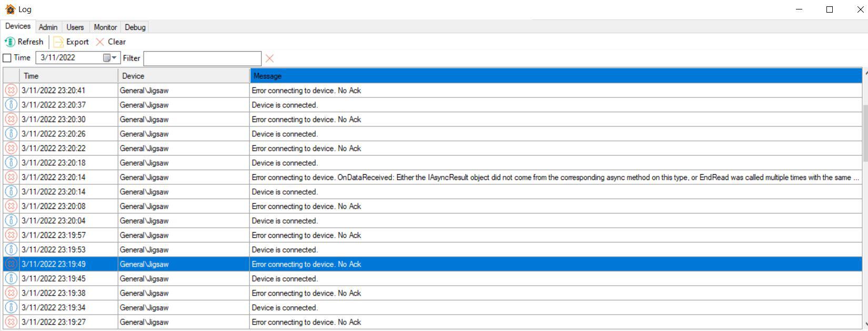Sort log by Time column header

click(x=68, y=76)
